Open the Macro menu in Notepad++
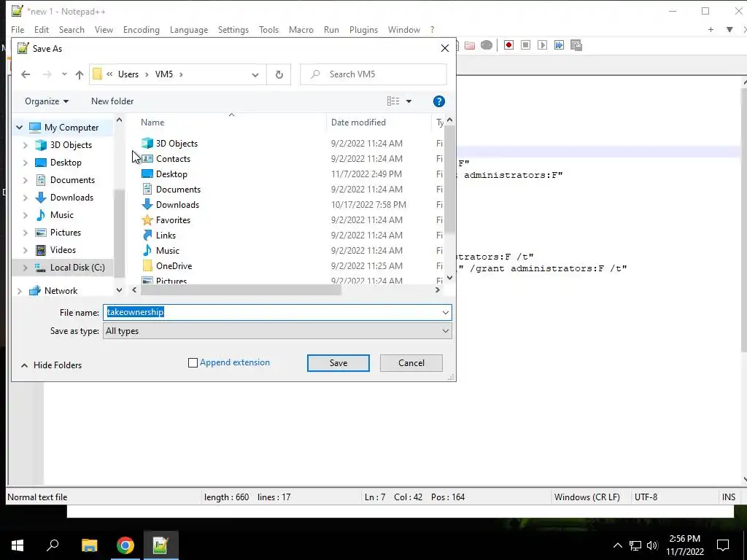 301,29
